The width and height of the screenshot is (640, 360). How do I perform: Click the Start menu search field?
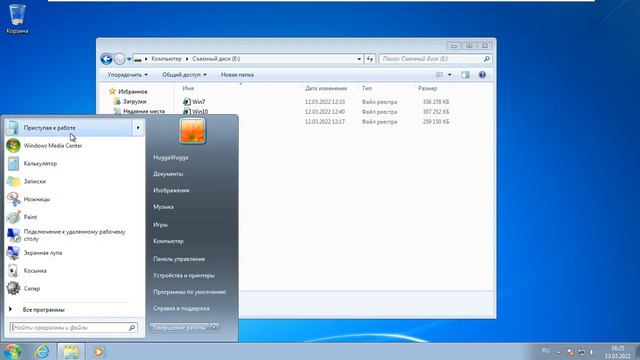[74, 327]
